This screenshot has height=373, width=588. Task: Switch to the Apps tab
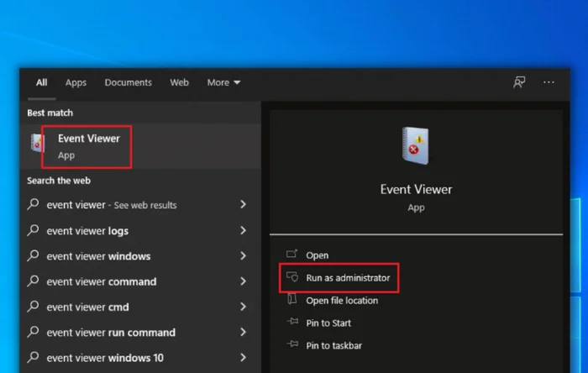click(76, 82)
